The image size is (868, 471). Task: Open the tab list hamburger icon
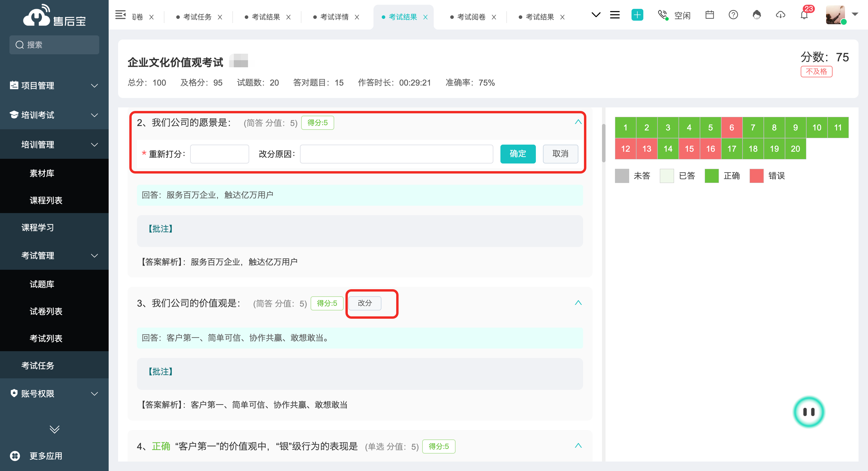tap(615, 15)
